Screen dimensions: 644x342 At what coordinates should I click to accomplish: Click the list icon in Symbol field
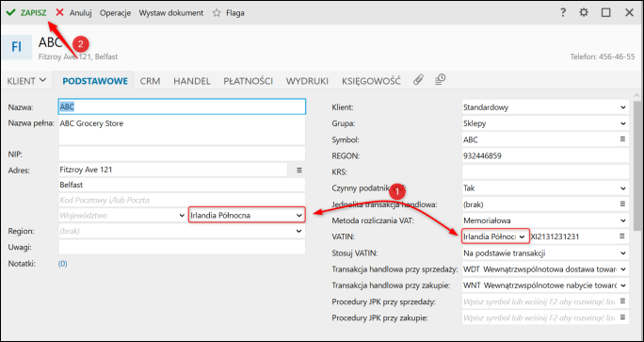pos(622,138)
